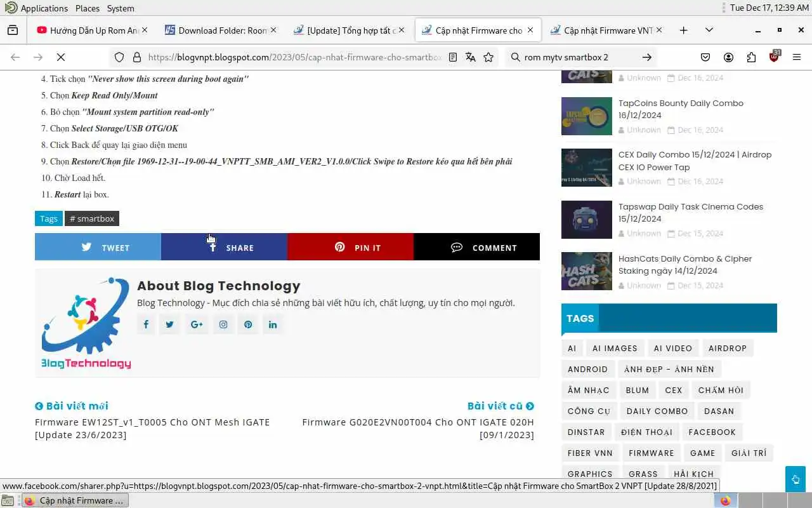Open Firefox account icon

click(728, 57)
